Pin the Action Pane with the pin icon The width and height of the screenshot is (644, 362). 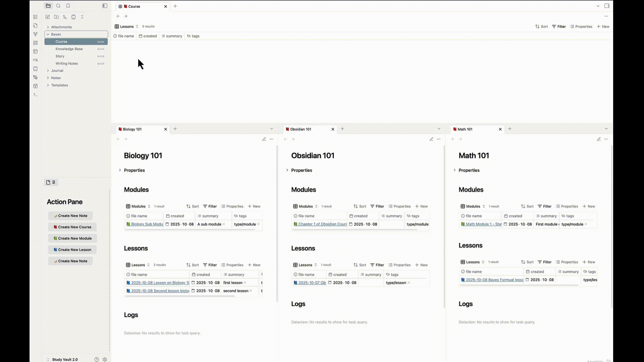(x=53, y=182)
